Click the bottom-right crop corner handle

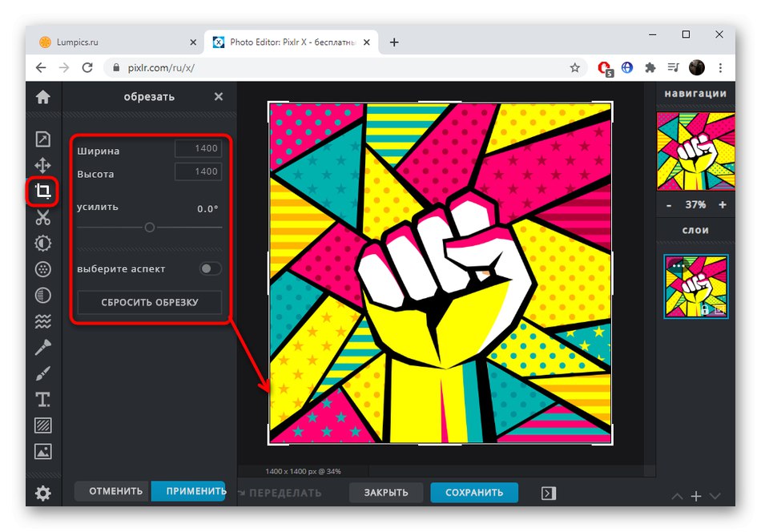click(x=612, y=444)
